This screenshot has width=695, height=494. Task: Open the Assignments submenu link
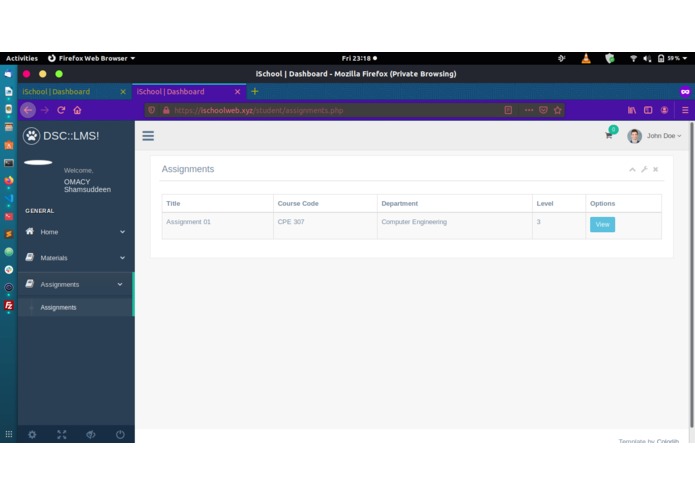pyautogui.click(x=58, y=307)
